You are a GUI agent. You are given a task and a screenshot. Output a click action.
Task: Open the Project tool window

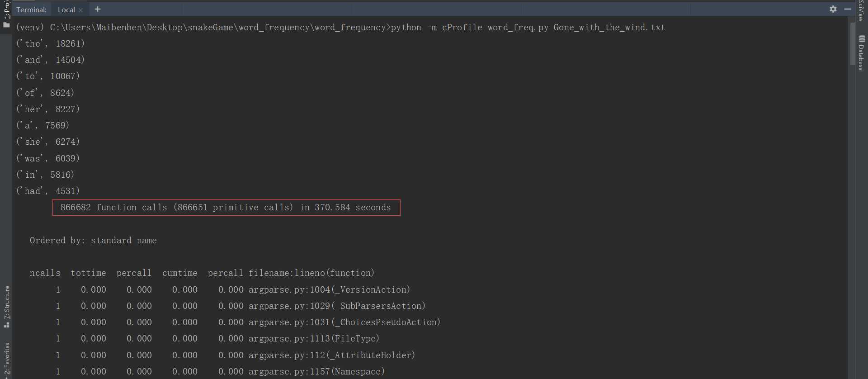pos(6,9)
